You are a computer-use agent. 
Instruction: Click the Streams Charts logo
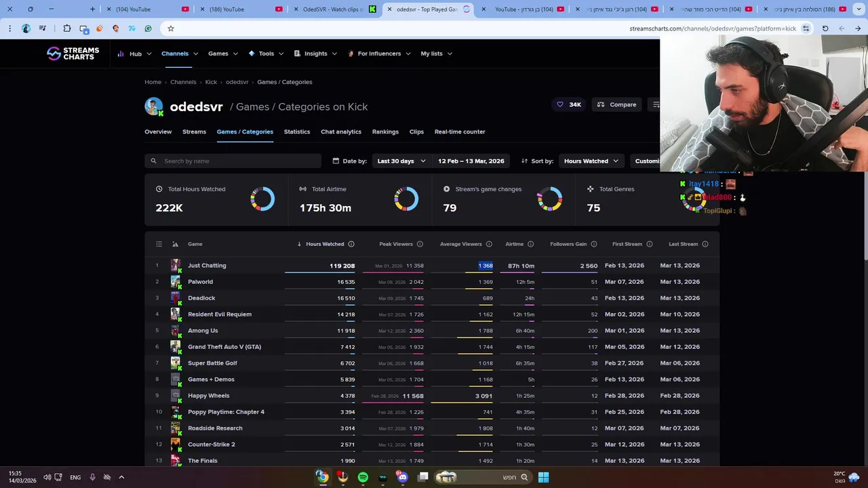(73, 54)
